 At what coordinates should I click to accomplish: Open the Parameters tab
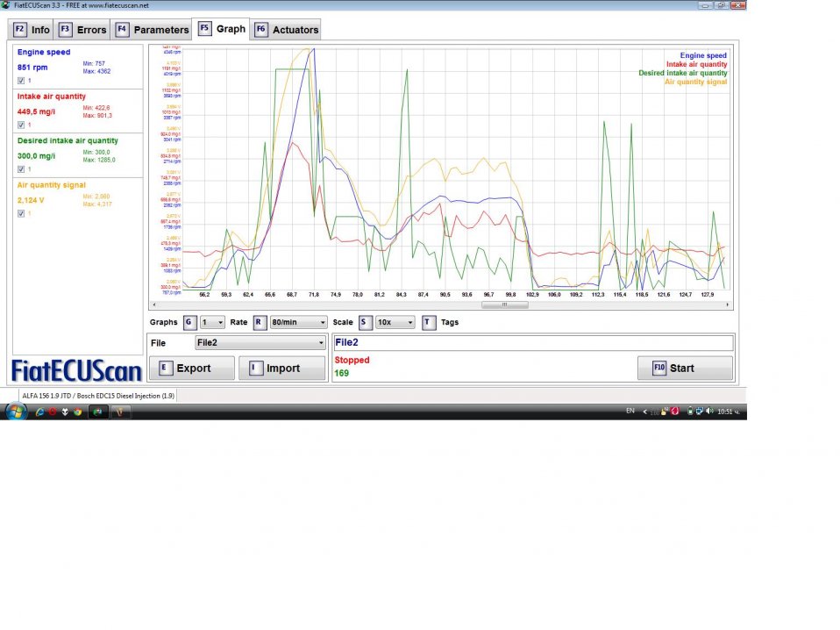153,30
